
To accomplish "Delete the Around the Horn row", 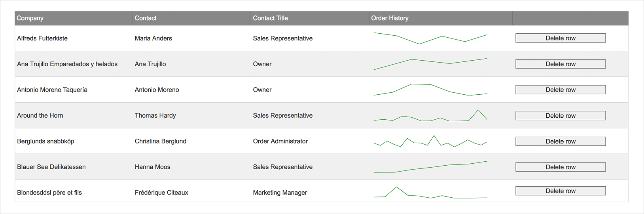I will (560, 115).
